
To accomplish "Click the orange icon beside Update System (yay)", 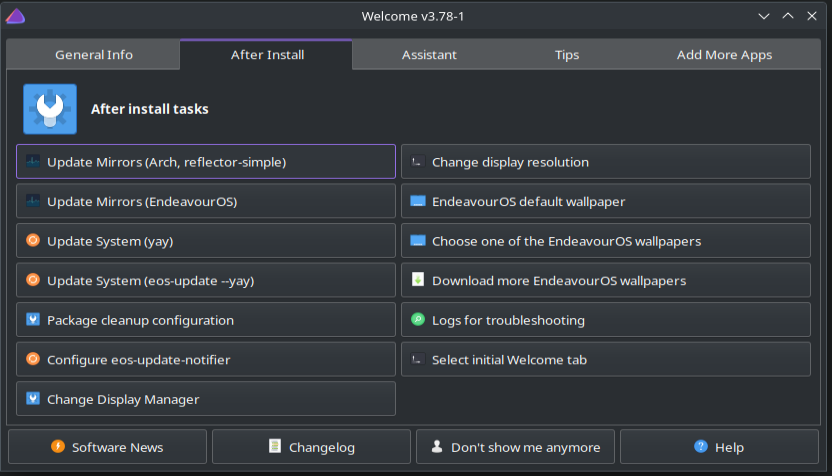I will [x=33, y=240].
